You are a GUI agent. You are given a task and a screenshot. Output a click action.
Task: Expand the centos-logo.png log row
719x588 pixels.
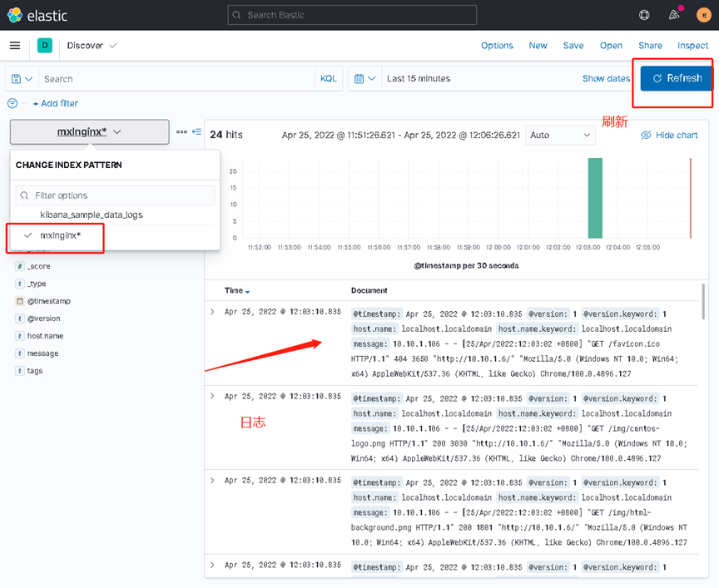[x=212, y=396]
